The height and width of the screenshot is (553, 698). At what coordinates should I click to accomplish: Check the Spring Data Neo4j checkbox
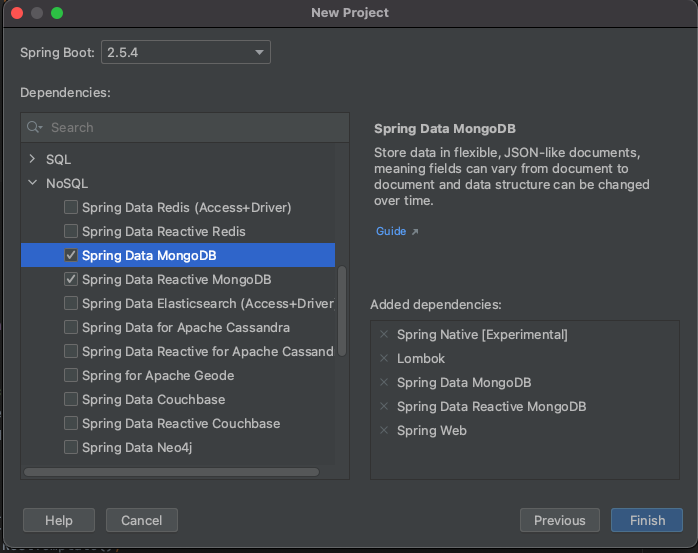coord(71,448)
